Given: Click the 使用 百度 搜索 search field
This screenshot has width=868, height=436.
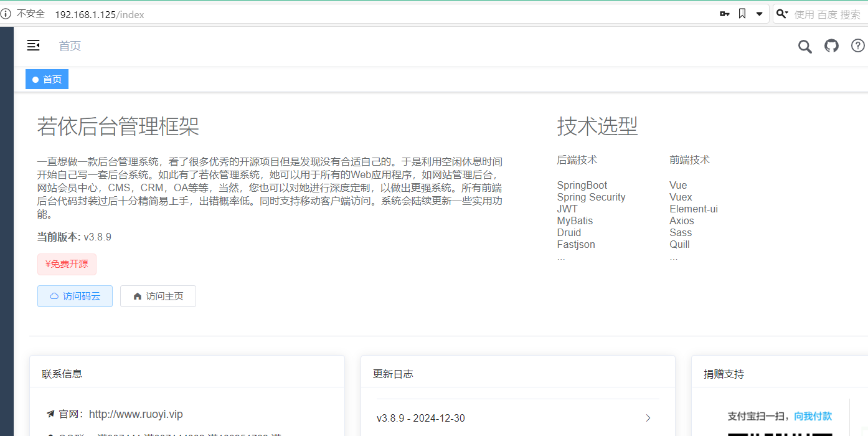Looking at the screenshot, I should pos(827,14).
